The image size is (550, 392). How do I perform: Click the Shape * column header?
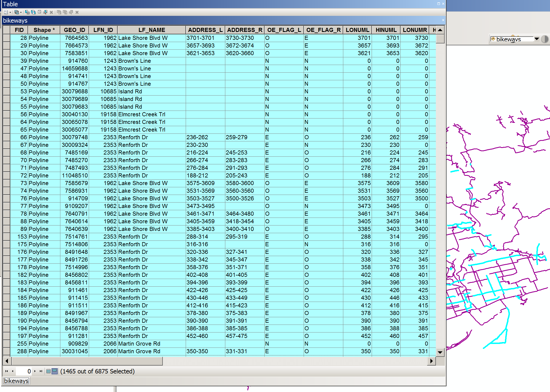tap(44, 30)
